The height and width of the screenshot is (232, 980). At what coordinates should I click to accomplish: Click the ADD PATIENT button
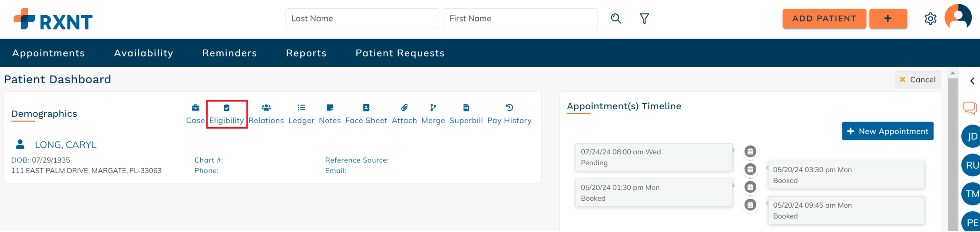(x=824, y=19)
